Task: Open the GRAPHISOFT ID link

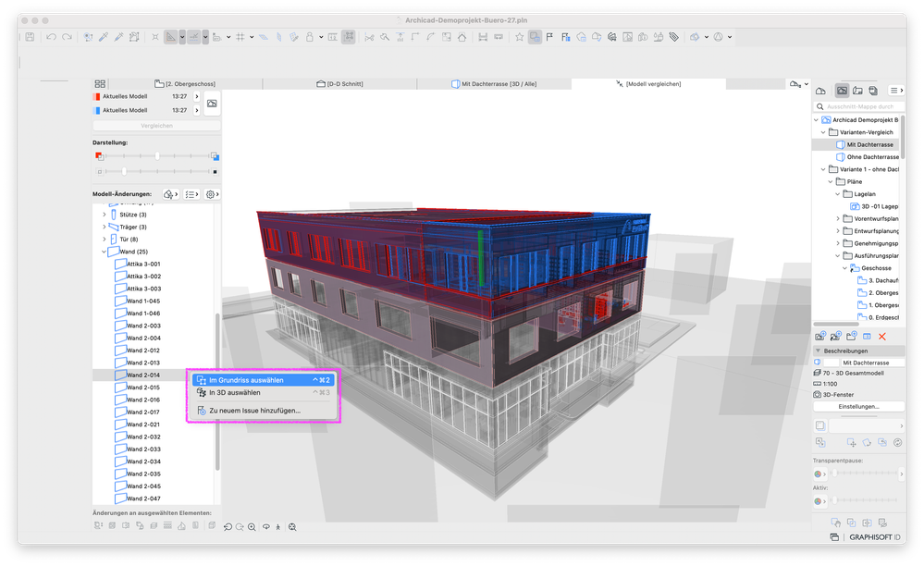Action: pyautogui.click(x=874, y=537)
